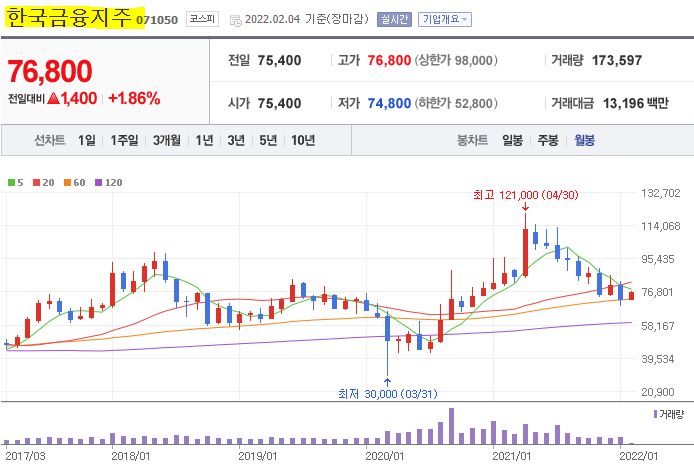Click the 2022/01 axis label

coord(639,456)
